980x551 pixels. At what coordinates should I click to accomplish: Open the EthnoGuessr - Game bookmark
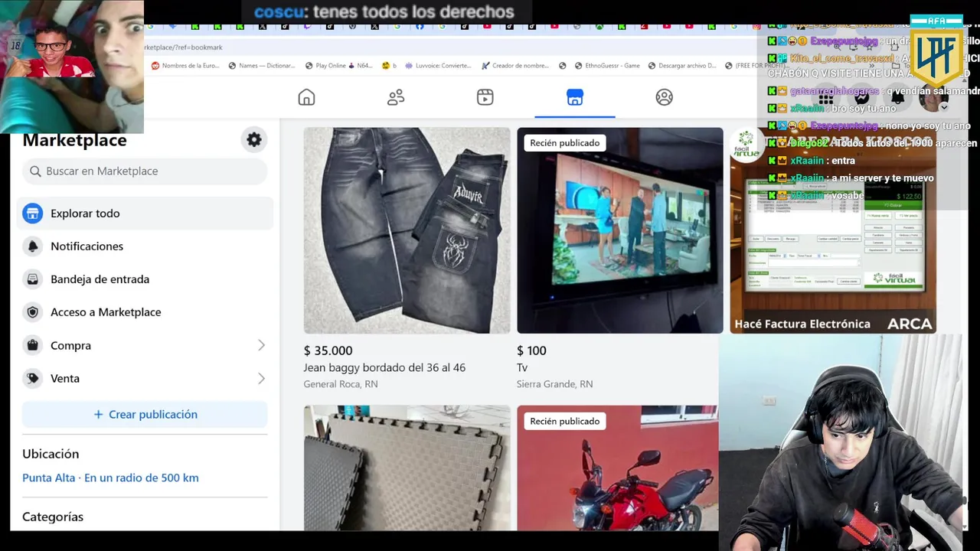pyautogui.click(x=606, y=66)
